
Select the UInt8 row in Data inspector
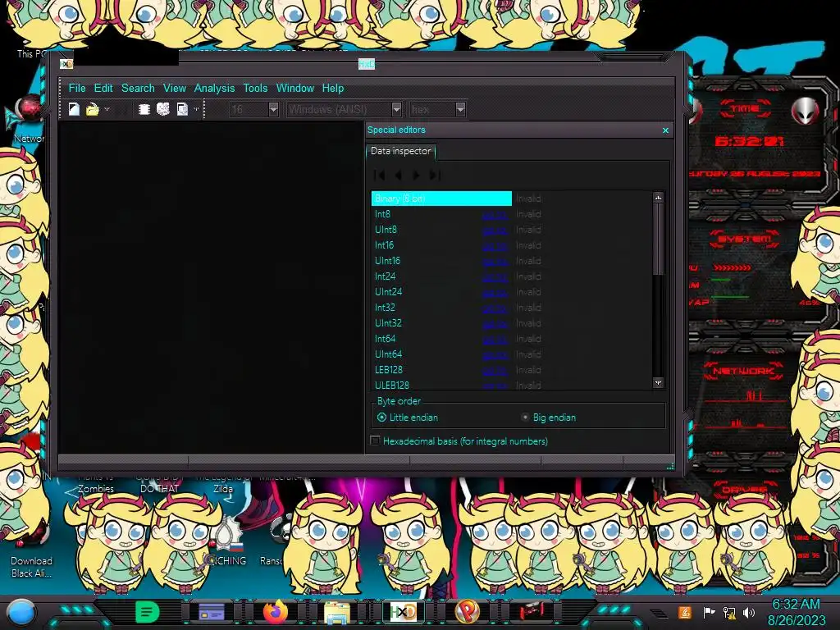(511, 230)
